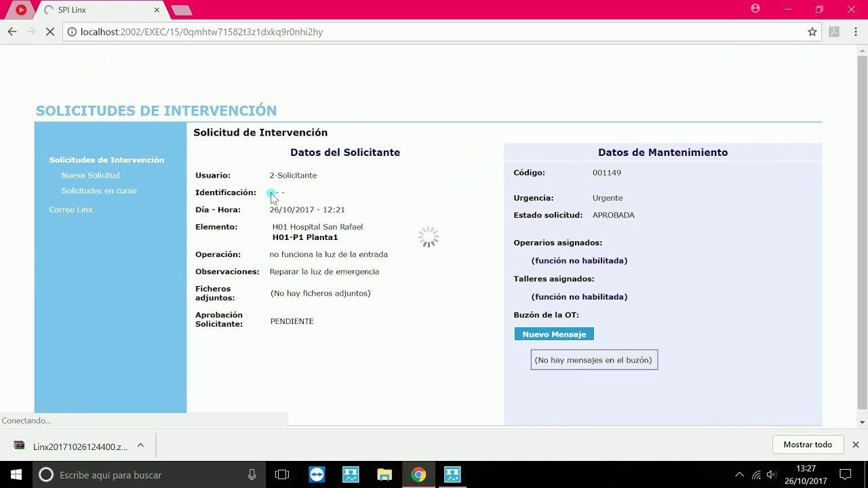
Task: Switch to the YouTube pinned tab
Action: tap(21, 10)
